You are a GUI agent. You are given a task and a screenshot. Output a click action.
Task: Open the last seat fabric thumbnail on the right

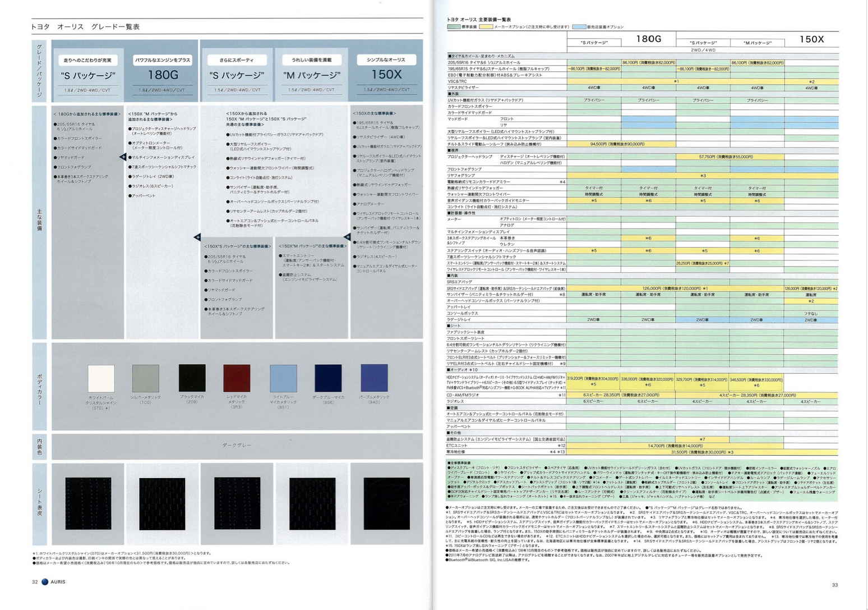(386, 503)
